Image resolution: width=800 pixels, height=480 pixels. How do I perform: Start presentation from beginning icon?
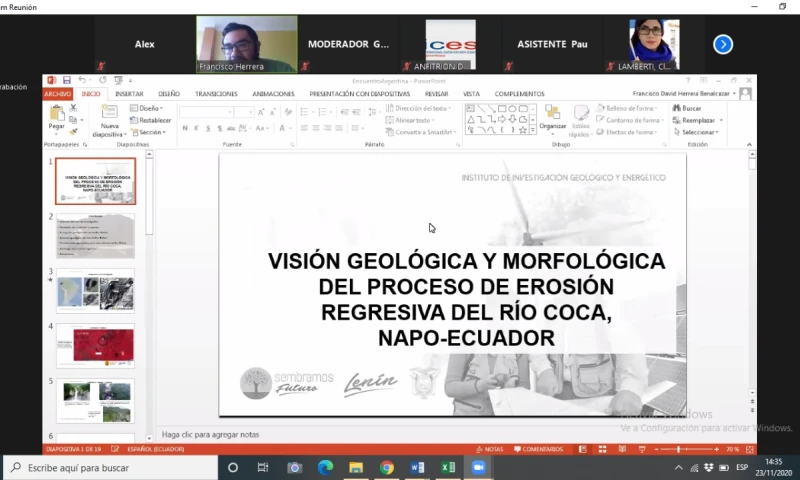coord(118,81)
